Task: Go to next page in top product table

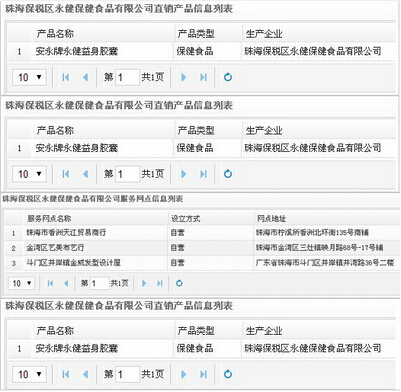Action: (x=183, y=77)
